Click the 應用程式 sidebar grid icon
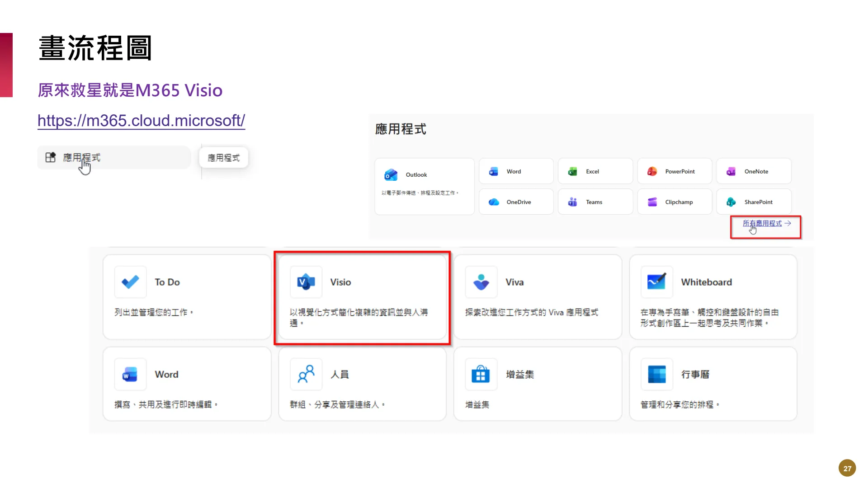 pyautogui.click(x=50, y=157)
